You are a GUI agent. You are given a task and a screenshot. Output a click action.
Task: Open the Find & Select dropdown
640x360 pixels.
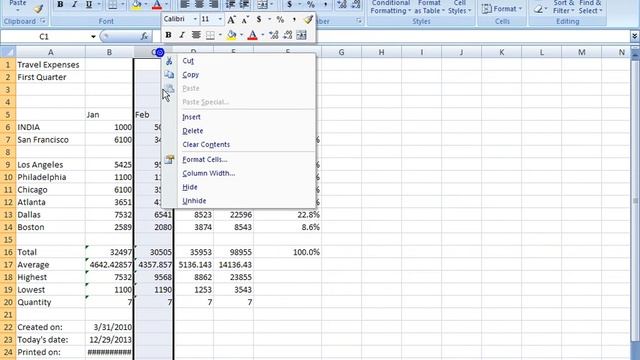tap(590, 7)
